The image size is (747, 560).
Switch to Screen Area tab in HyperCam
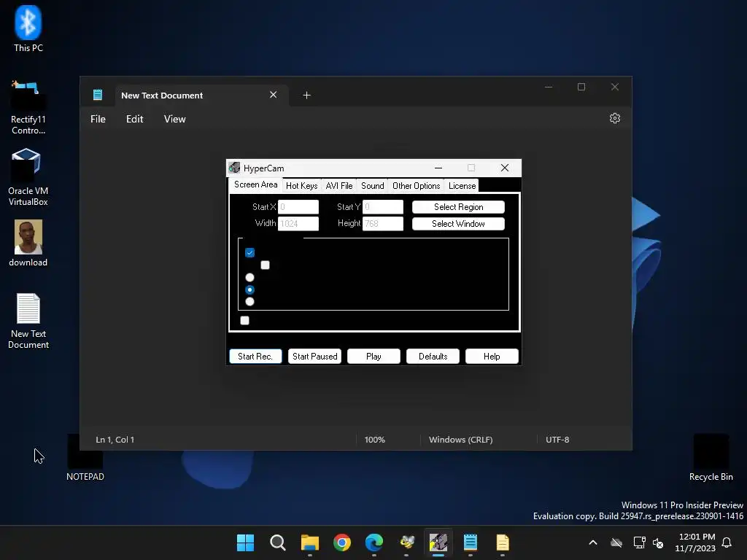(x=255, y=184)
